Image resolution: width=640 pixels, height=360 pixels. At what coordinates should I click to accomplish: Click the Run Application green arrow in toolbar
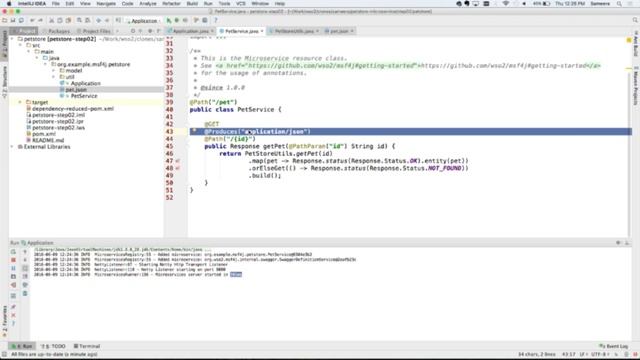(169, 20)
